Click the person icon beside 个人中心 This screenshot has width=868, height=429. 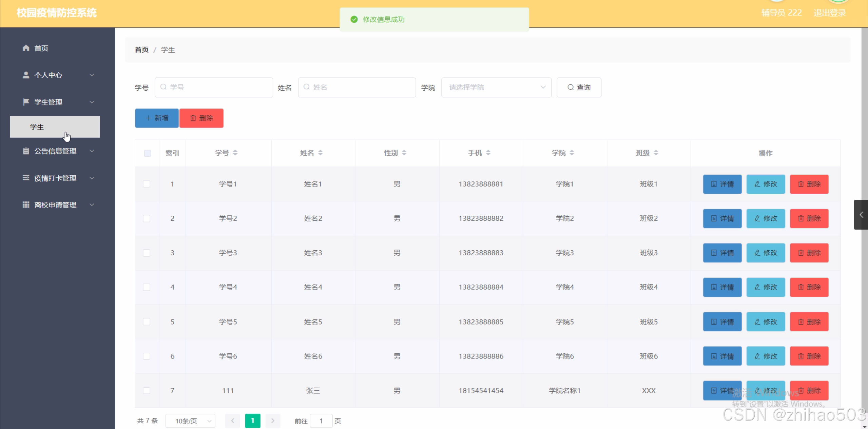click(x=26, y=75)
